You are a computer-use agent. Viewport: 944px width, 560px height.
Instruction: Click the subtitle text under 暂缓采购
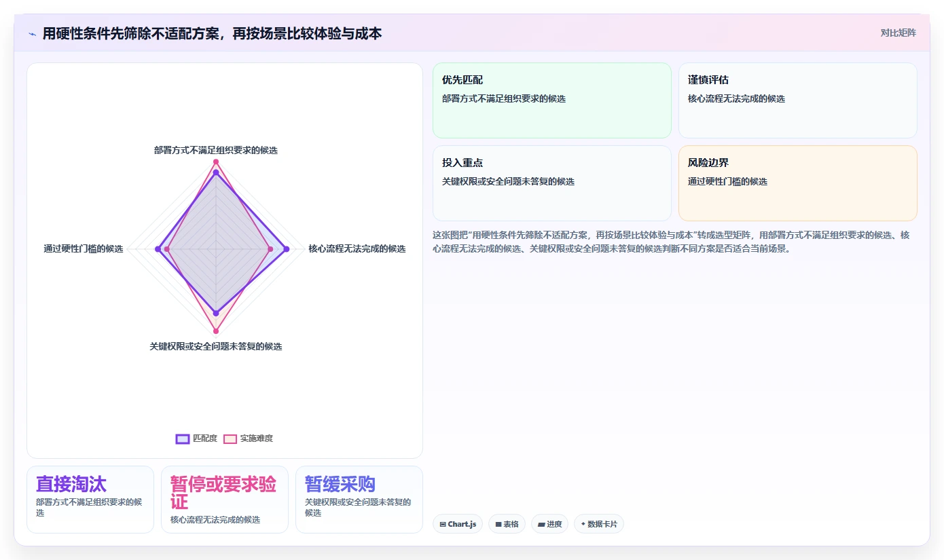pos(358,507)
